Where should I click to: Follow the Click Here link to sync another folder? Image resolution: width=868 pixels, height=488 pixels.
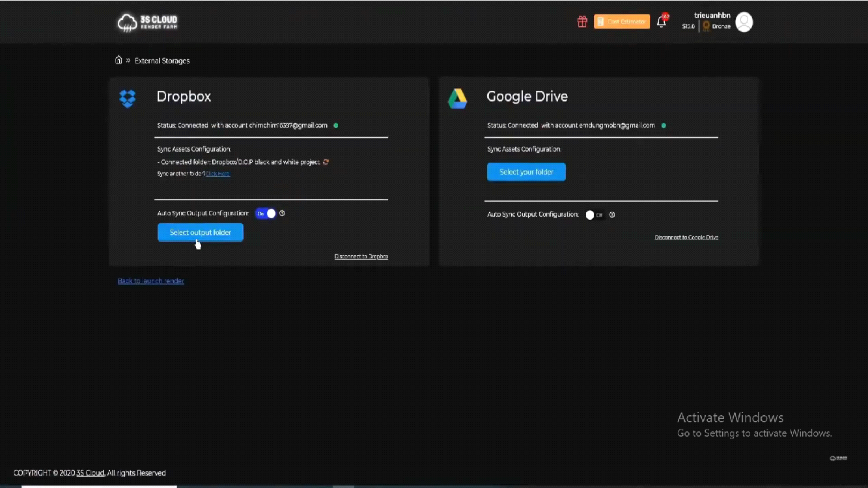click(x=217, y=174)
